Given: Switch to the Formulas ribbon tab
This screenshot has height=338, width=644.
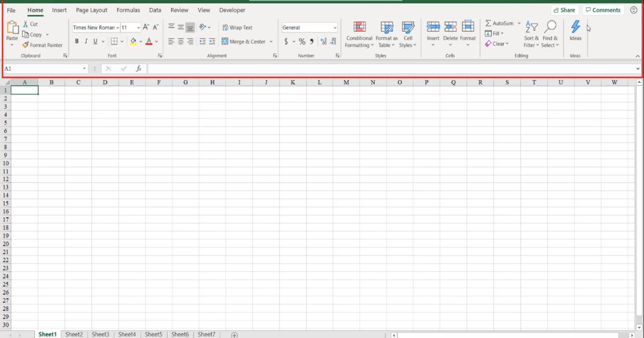Looking at the screenshot, I should [x=128, y=10].
